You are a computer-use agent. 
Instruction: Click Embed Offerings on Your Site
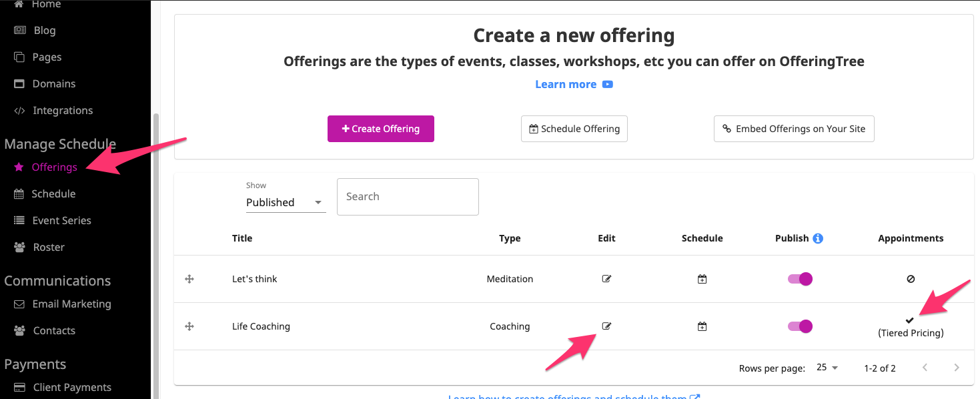tap(794, 129)
